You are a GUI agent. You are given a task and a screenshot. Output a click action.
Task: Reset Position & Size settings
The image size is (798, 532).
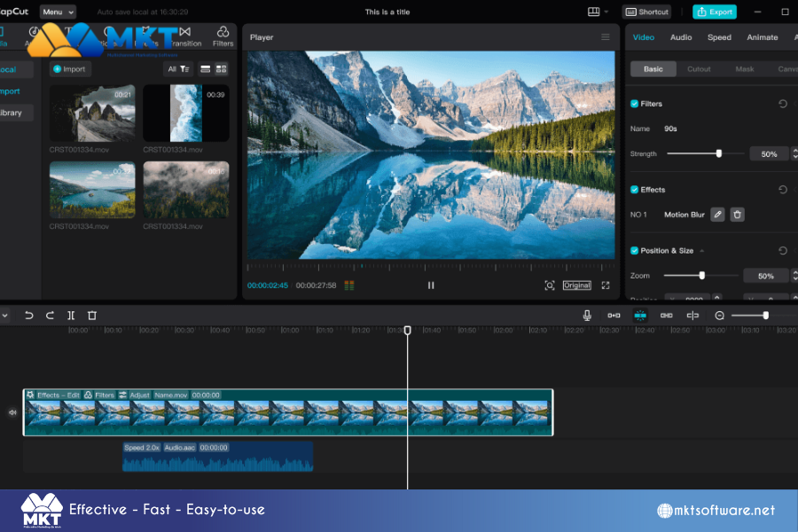tap(783, 250)
